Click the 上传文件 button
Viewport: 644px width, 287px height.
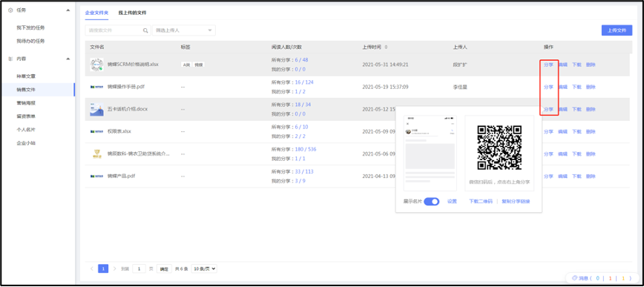tap(617, 30)
